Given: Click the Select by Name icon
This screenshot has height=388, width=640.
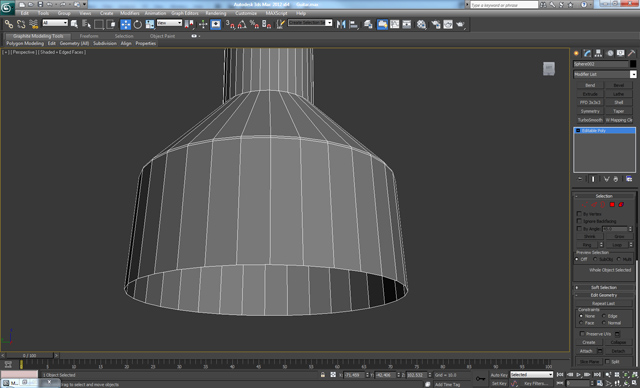Looking at the screenshot, I should (87, 24).
